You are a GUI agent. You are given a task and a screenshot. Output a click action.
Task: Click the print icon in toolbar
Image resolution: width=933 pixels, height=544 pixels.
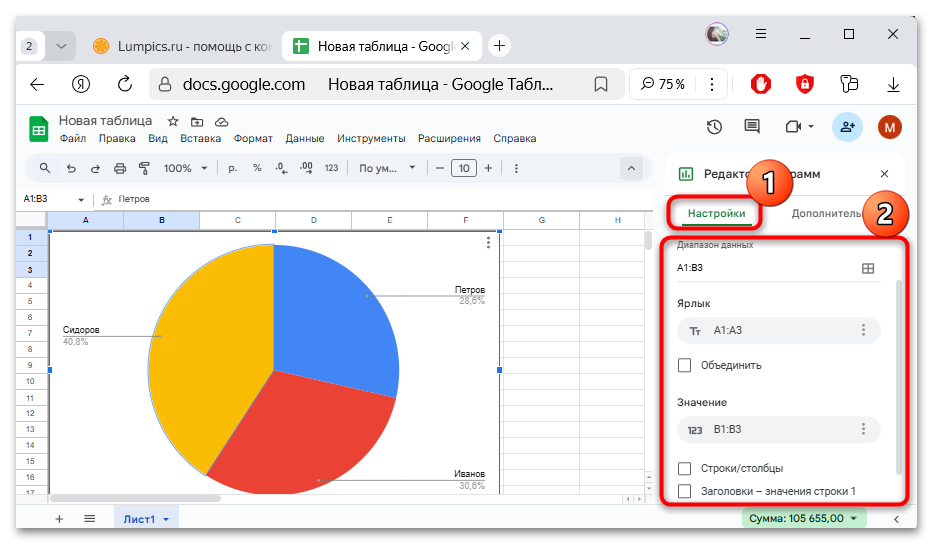(x=120, y=168)
